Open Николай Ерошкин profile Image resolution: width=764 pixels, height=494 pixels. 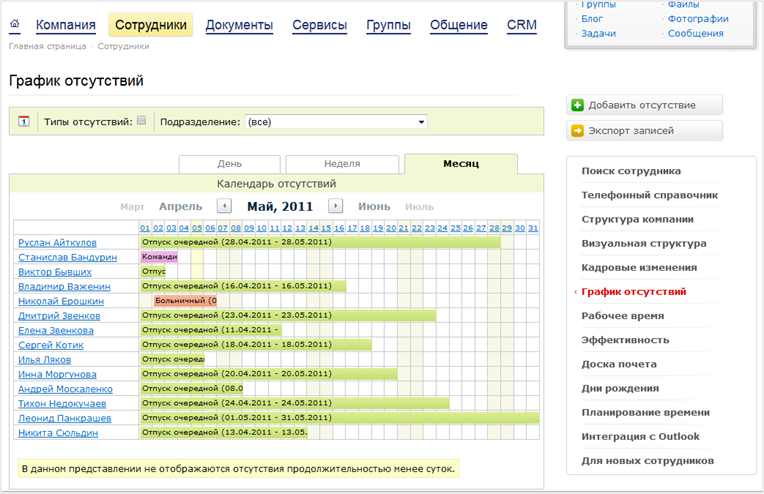click(x=61, y=301)
